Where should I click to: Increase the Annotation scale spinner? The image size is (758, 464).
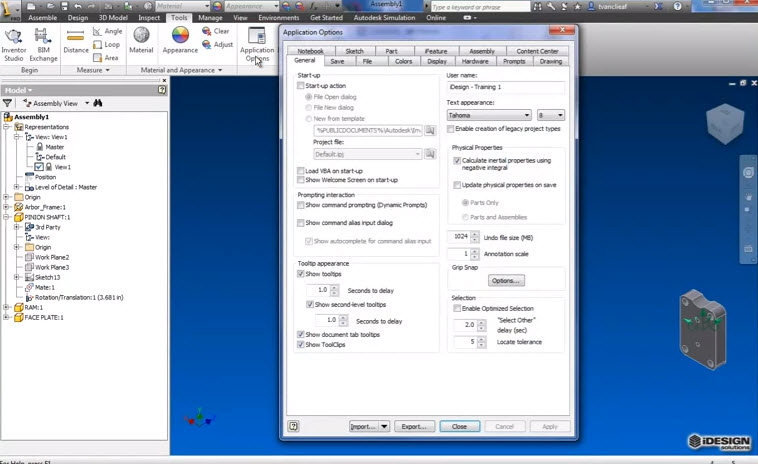coord(475,251)
